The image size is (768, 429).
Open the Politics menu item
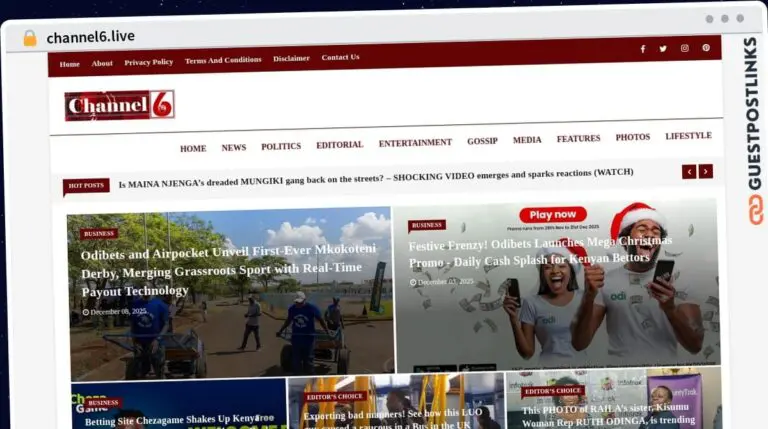pos(281,146)
